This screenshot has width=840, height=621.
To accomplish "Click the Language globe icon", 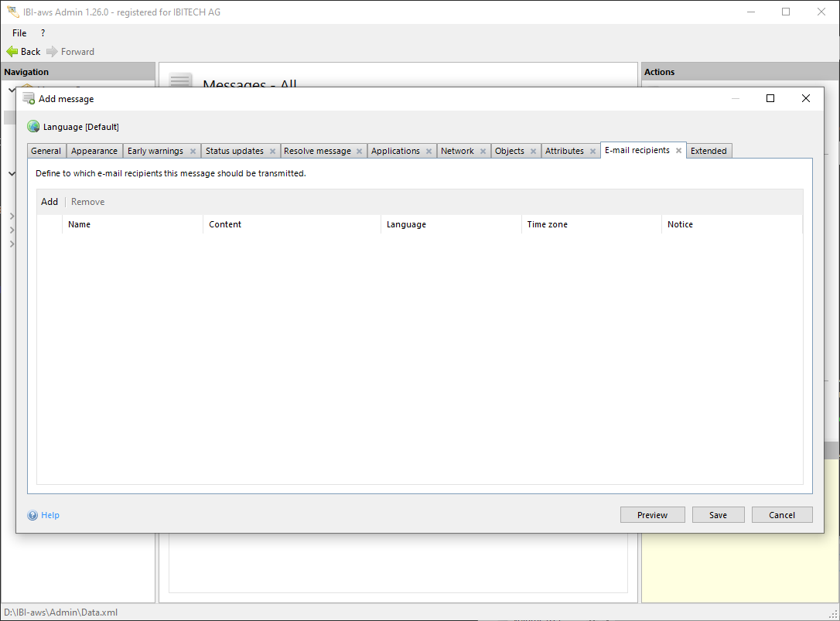I will tap(33, 127).
